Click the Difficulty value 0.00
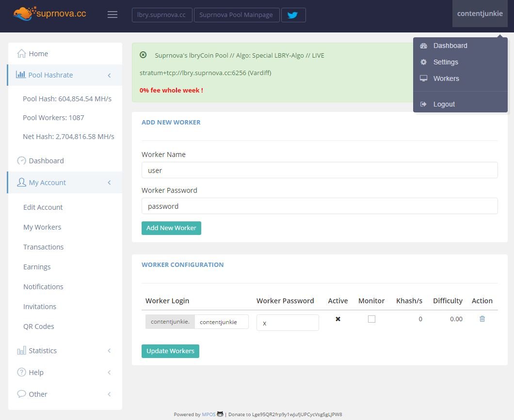 point(456,319)
